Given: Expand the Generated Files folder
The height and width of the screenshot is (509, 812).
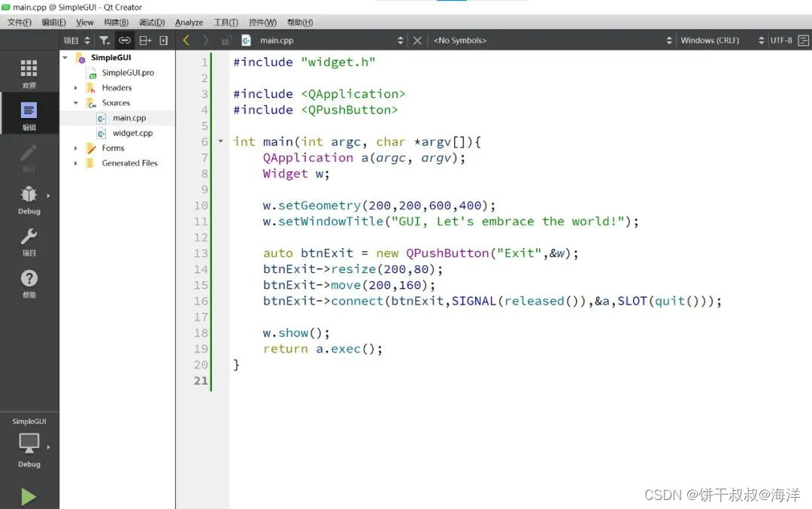Looking at the screenshot, I should [76, 163].
